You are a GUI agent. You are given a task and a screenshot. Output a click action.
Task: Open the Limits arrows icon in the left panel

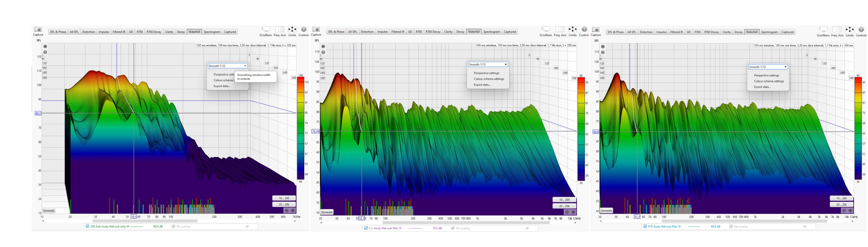coord(292,29)
